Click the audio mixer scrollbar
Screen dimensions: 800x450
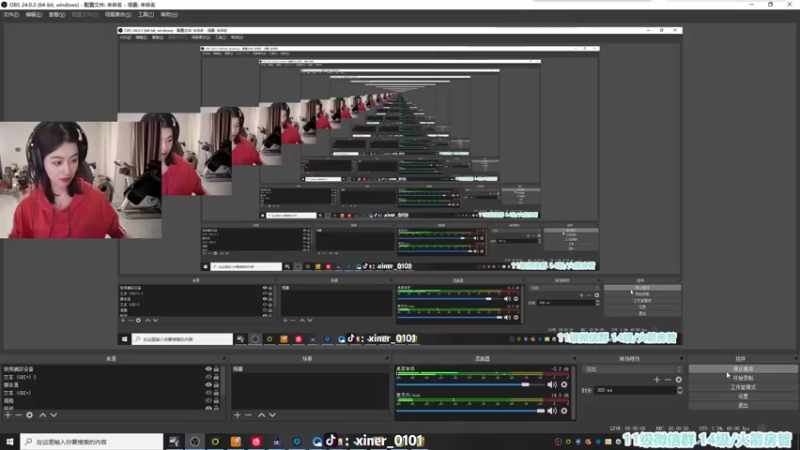tap(574, 392)
